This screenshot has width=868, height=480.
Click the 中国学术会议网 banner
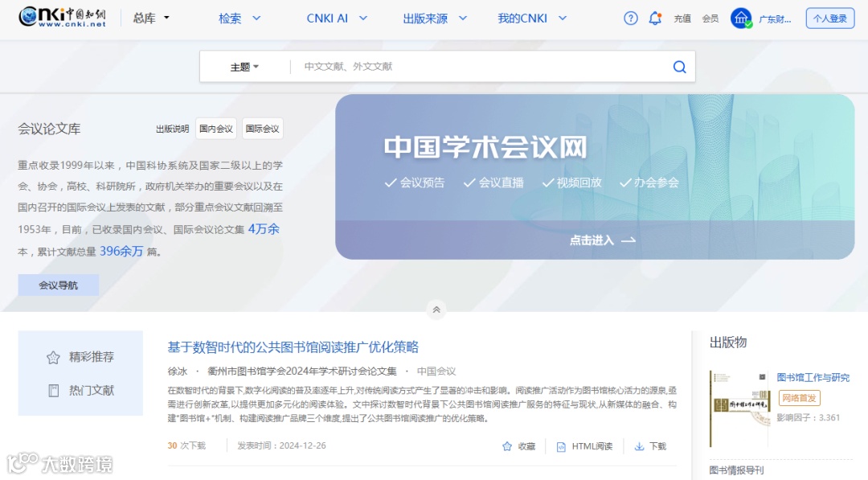[595, 177]
